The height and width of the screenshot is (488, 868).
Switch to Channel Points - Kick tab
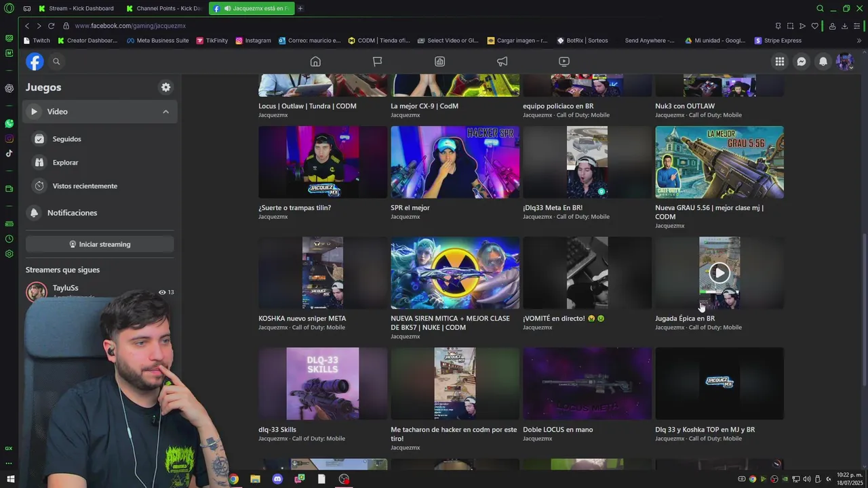pyautogui.click(x=166, y=9)
